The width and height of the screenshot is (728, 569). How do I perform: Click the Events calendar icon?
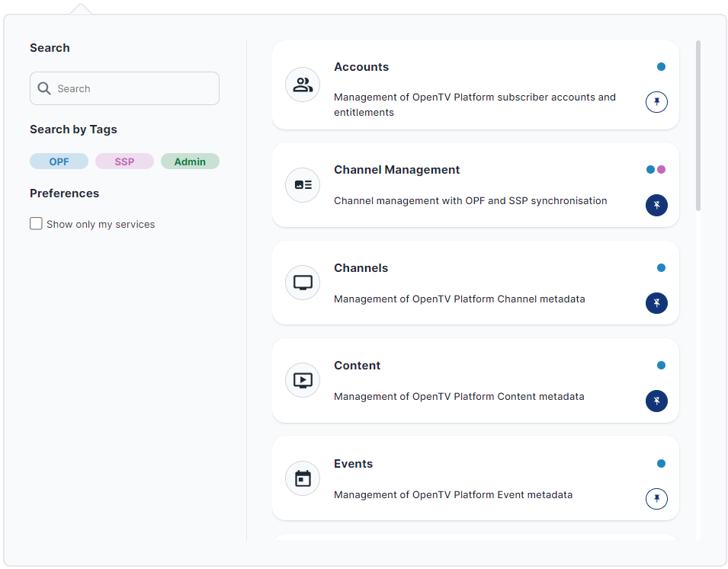303,478
